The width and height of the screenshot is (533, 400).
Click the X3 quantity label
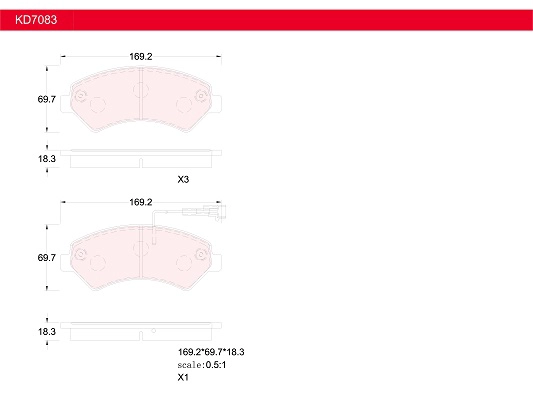(x=183, y=179)
